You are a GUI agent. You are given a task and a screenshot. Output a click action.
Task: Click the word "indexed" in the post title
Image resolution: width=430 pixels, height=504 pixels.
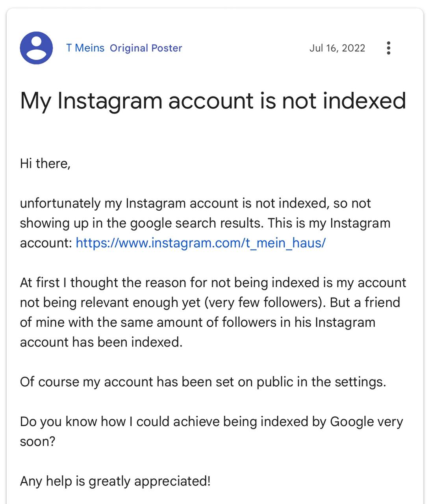pyautogui.click(x=364, y=100)
